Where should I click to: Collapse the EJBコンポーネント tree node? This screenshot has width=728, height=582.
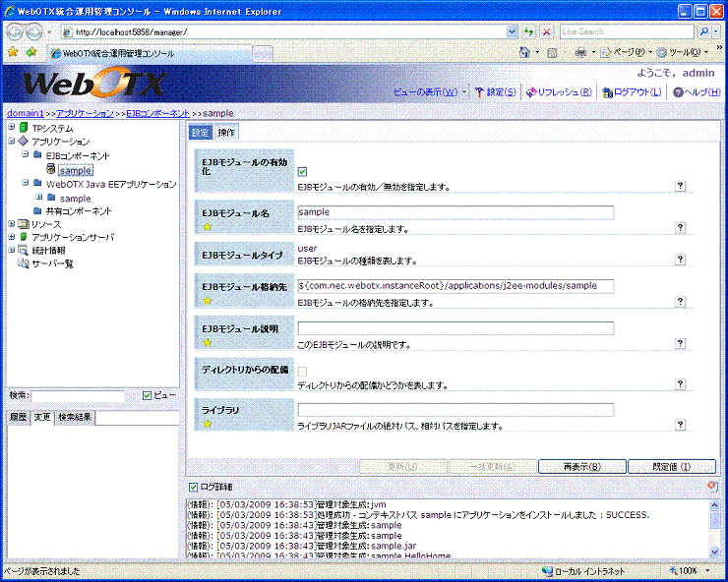coord(25,155)
